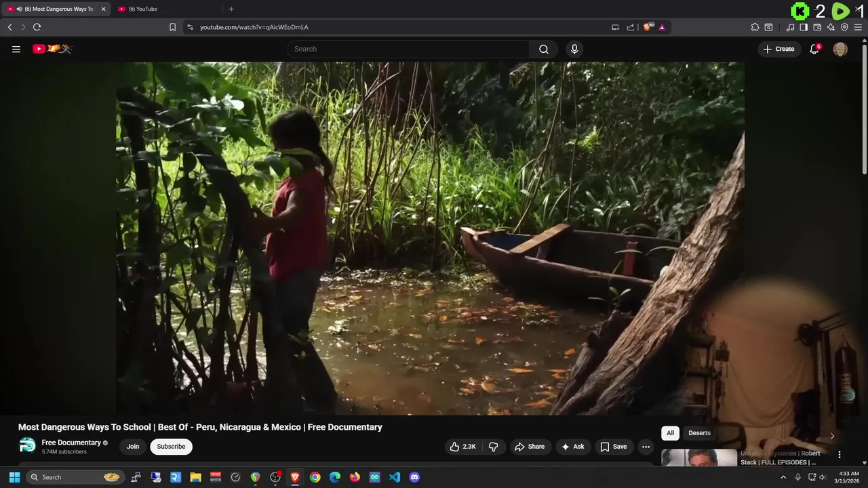Click the Share button
Viewport: 868px width, 488px height.
tap(530, 447)
